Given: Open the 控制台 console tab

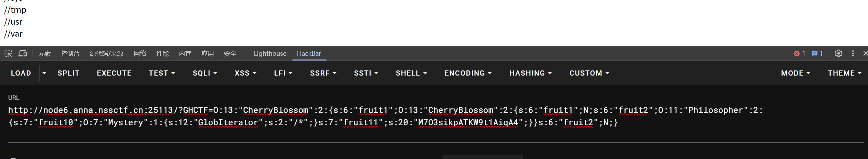Looking at the screenshot, I should 70,53.
